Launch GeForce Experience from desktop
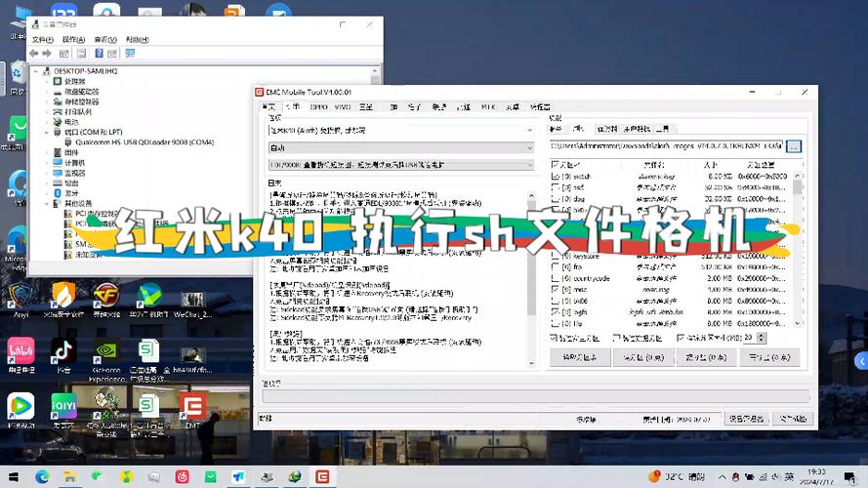The image size is (868, 488). 105,358
